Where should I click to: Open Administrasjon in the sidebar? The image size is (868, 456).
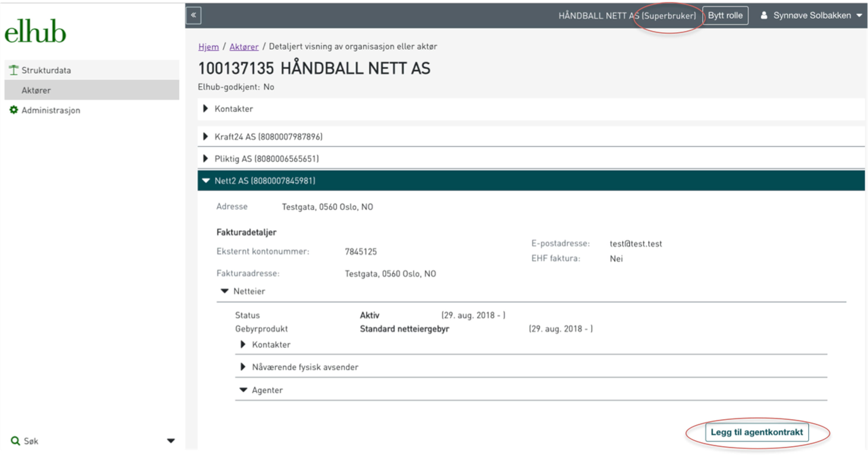51,110
